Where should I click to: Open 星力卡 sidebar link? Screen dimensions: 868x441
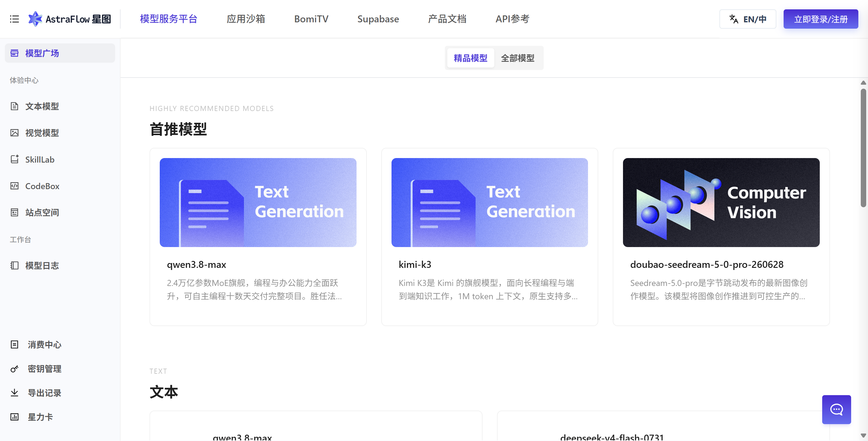[40, 417]
